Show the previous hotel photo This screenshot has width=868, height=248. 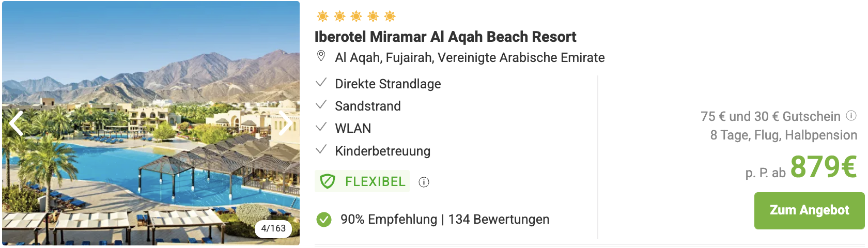click(x=17, y=123)
